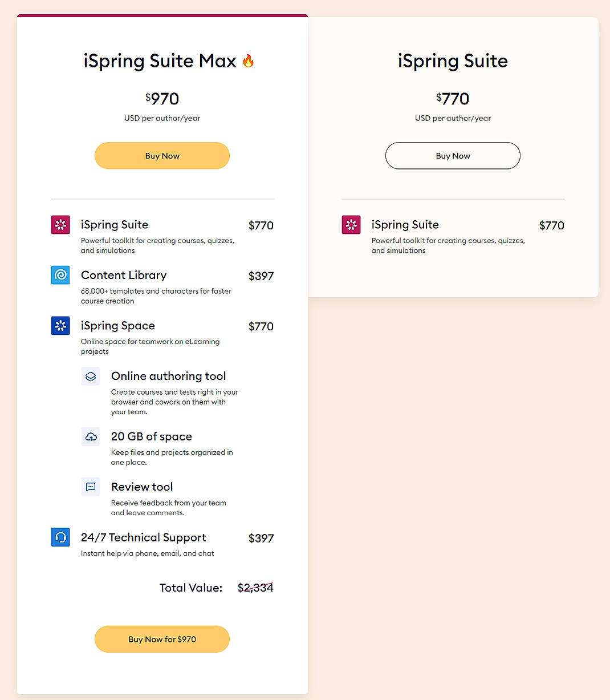
Task: Select the Content Library spiral icon
Action: (60, 275)
